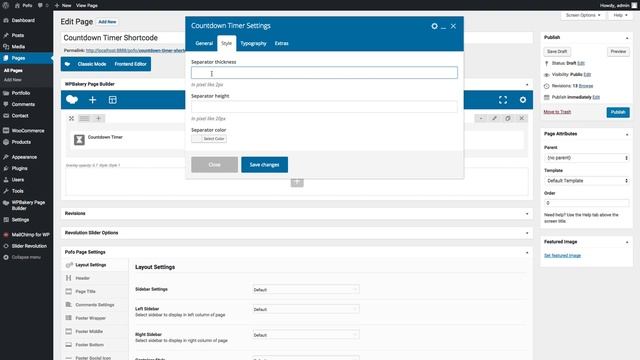Close the Countdown Timer Settings dialog
Viewport: 640px width, 360px height.
[453, 26]
